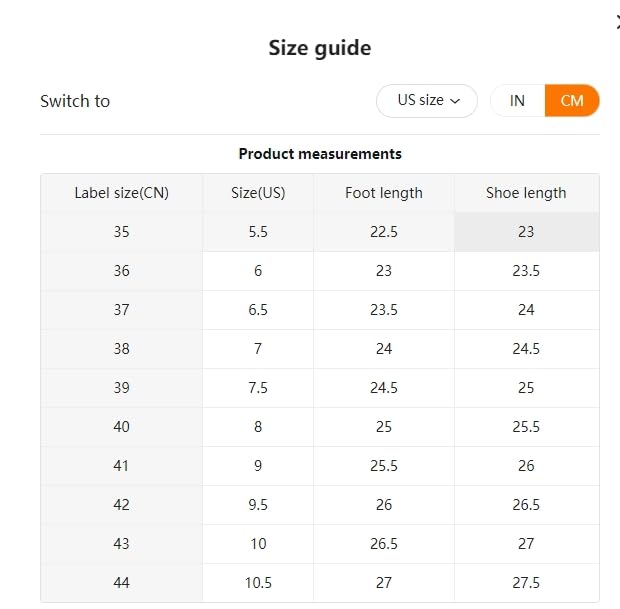Switch measurements to IN
The image size is (620, 609).
[x=517, y=101]
